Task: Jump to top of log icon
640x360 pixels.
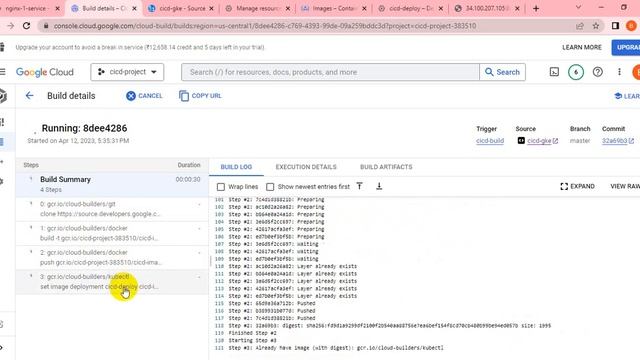Action: coord(359,186)
